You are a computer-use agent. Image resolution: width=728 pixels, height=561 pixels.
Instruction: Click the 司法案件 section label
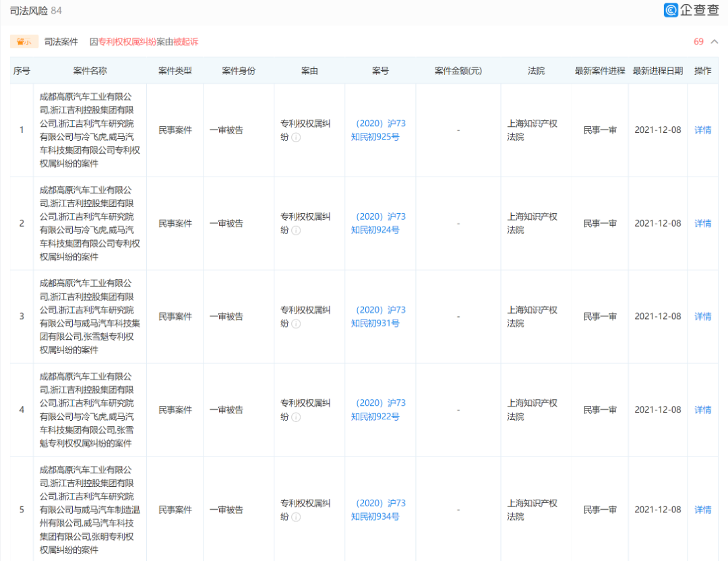click(61, 42)
